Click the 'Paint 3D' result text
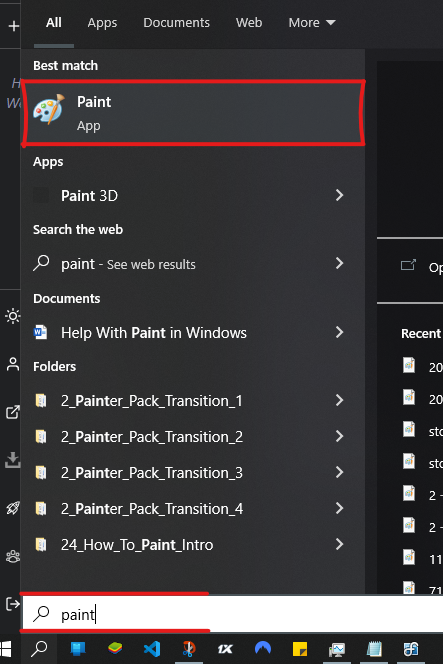This screenshot has width=443, height=664. point(89,196)
